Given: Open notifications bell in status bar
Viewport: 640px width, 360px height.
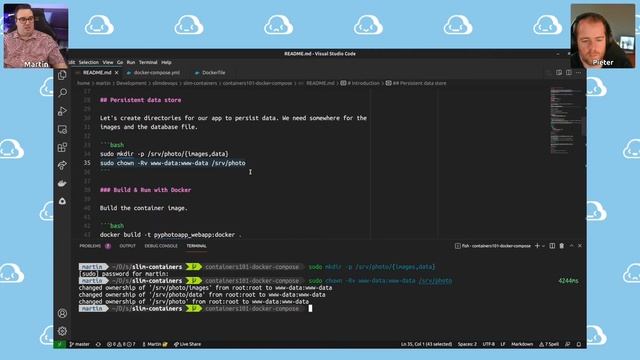Looking at the screenshot, I should [578, 344].
